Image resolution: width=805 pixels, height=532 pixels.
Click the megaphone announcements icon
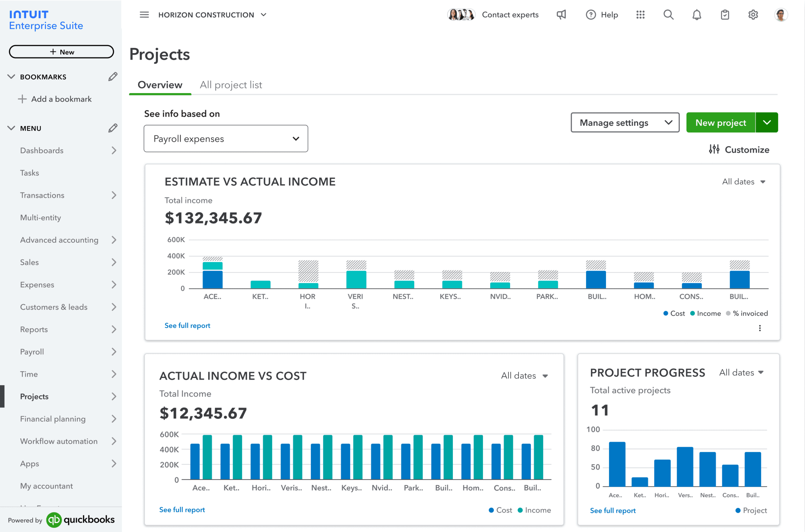click(561, 14)
